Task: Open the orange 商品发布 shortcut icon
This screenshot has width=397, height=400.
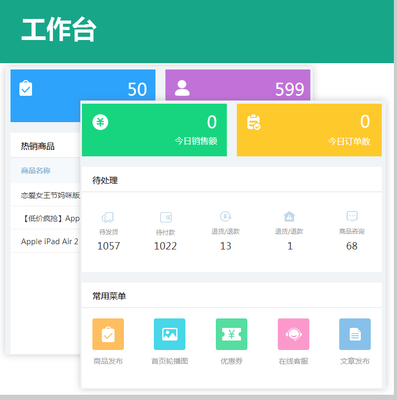Action: pyautogui.click(x=108, y=334)
